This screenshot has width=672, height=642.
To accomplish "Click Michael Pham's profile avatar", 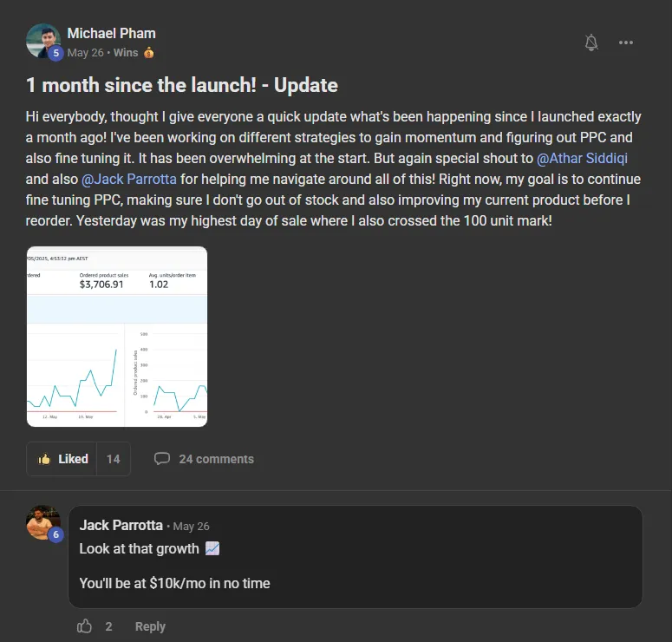I will (x=42, y=40).
